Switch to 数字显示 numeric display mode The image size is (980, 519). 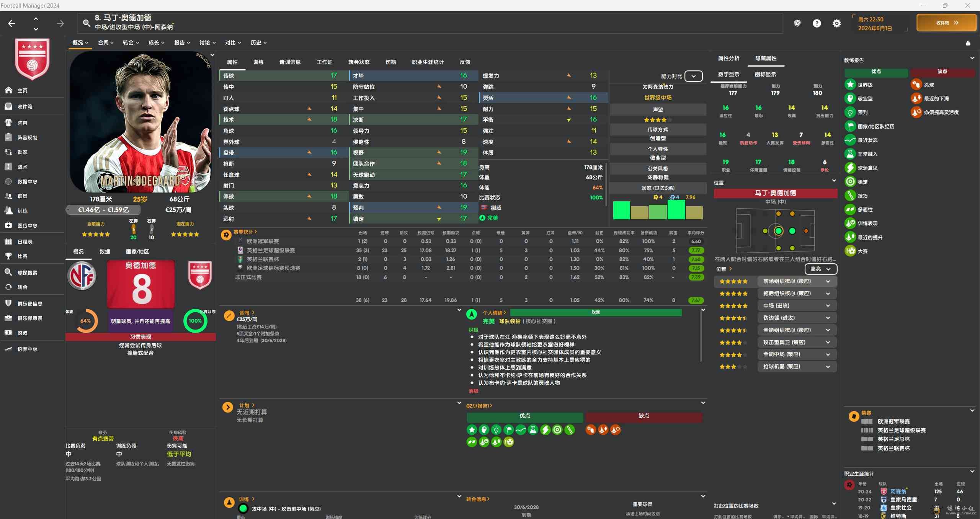coord(728,74)
